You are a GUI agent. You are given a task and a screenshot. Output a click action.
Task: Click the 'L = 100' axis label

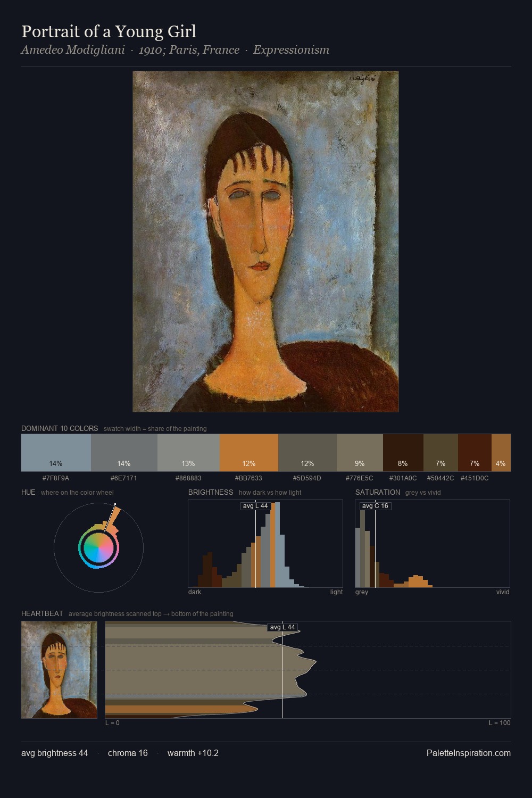500,723
